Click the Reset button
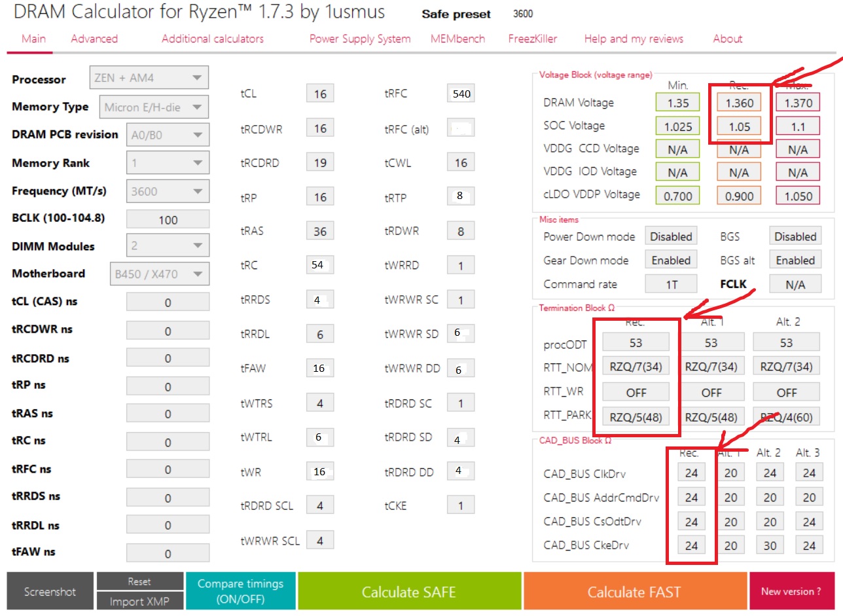843x616 pixels. pos(139,581)
